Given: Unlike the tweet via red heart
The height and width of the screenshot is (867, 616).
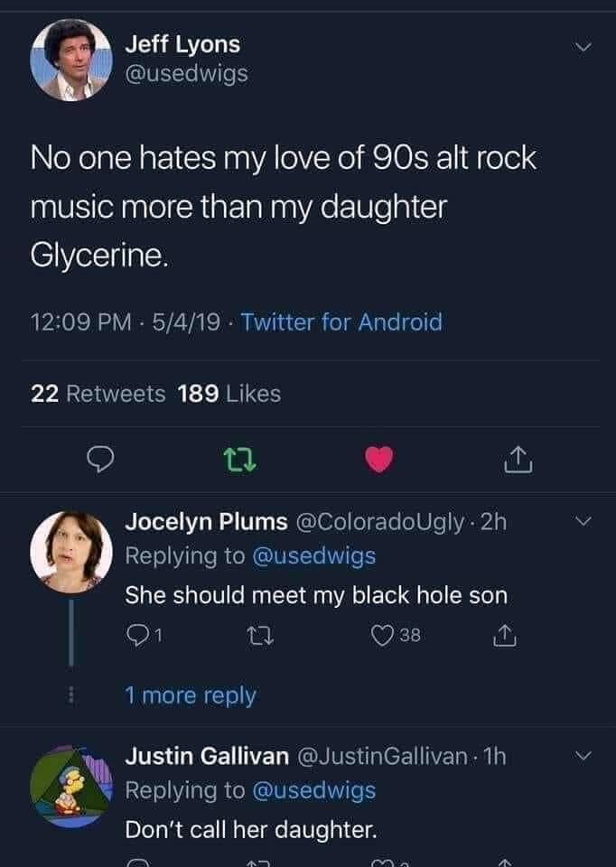Looking at the screenshot, I should 380,461.
